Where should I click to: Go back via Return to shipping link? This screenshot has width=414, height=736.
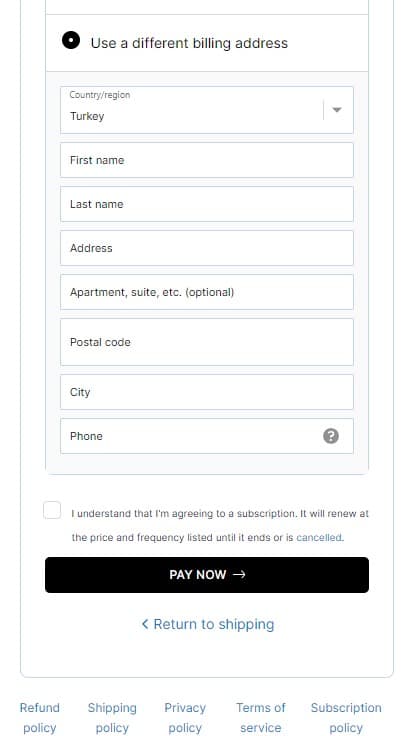tap(207, 624)
